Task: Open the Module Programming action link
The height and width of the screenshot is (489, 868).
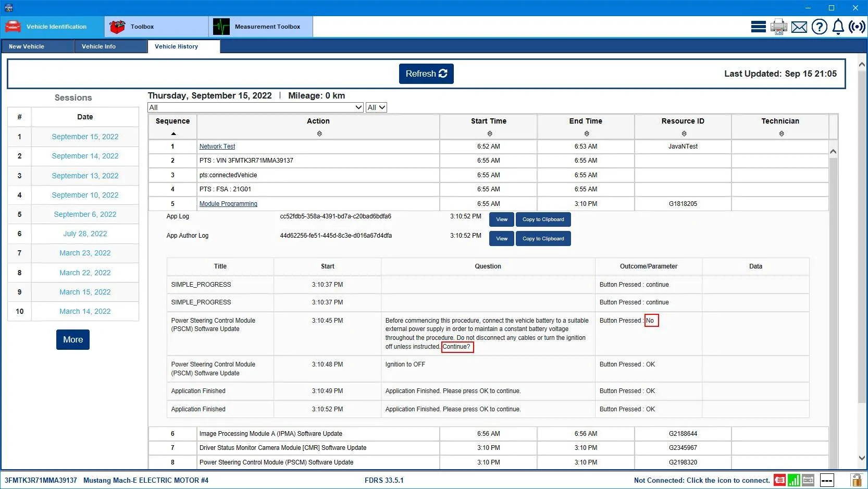Action: [228, 204]
